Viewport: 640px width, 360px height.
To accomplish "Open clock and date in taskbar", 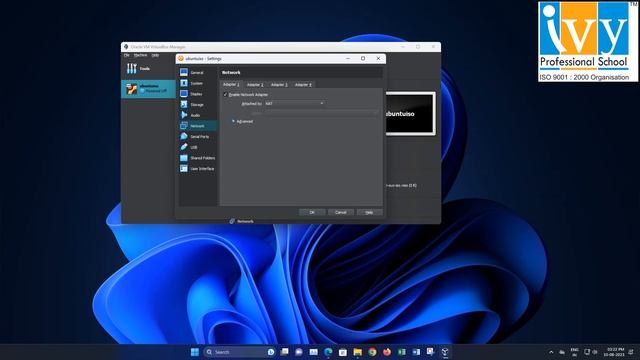I will click(x=615, y=352).
